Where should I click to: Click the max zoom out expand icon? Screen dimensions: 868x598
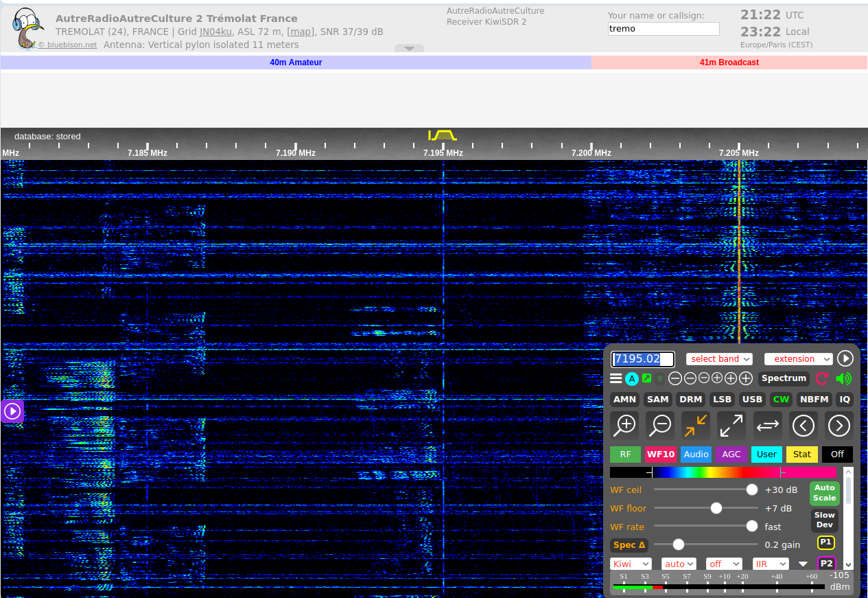pos(731,426)
